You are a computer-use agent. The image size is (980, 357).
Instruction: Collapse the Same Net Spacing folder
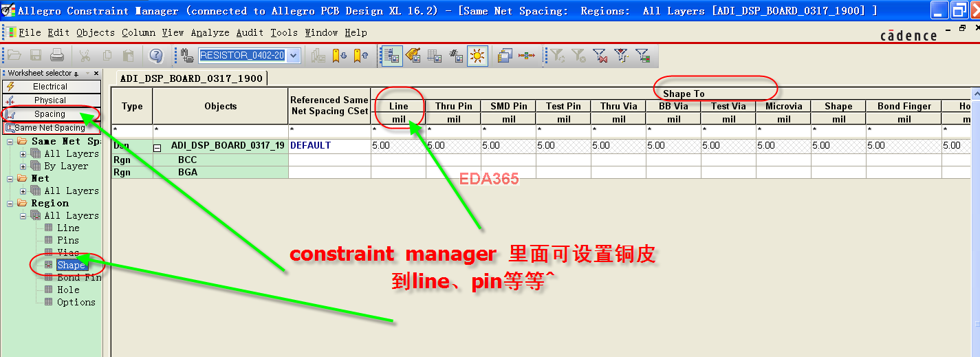pyautogui.click(x=10, y=142)
